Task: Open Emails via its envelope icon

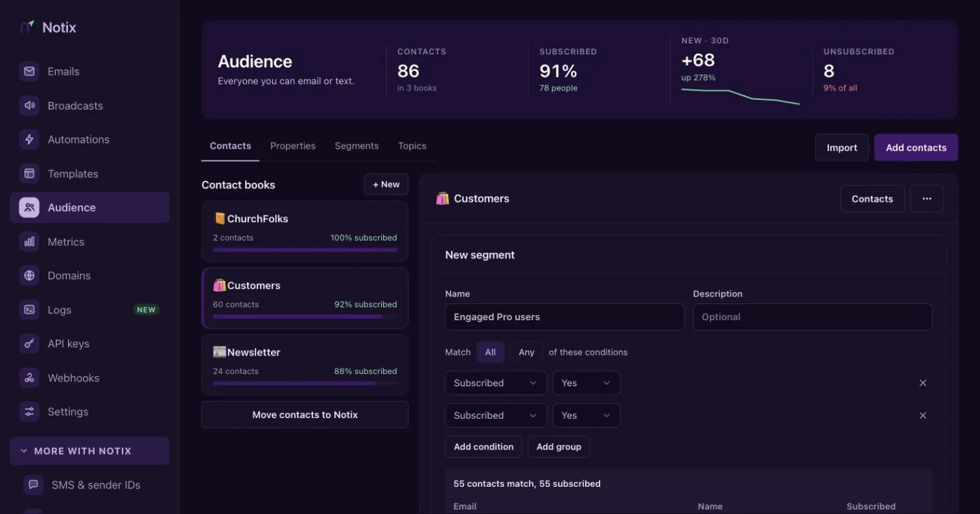Action: (29, 71)
